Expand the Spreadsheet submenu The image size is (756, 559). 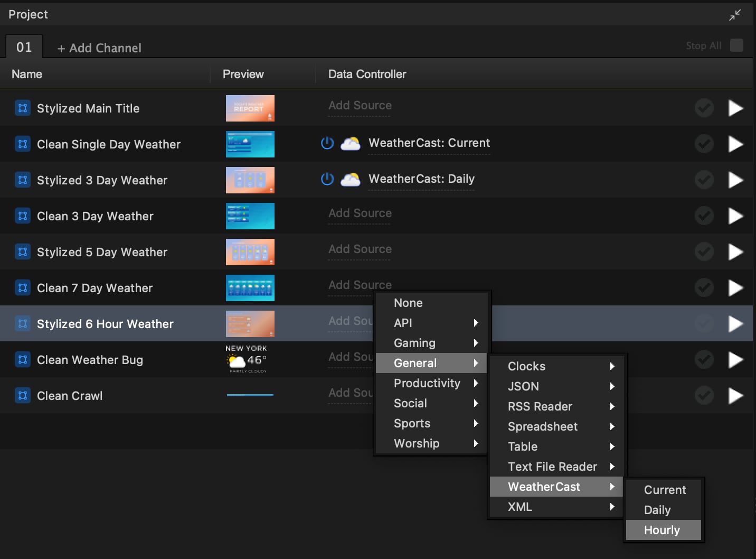point(556,426)
